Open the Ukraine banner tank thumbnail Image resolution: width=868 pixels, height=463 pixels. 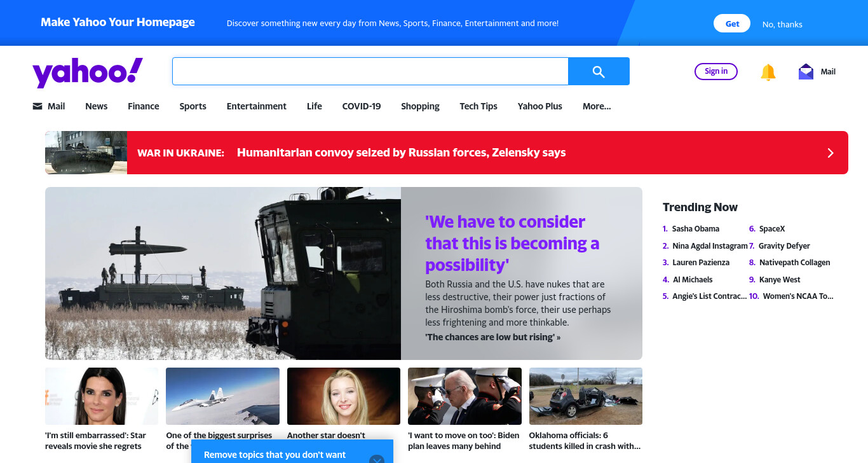point(86,153)
